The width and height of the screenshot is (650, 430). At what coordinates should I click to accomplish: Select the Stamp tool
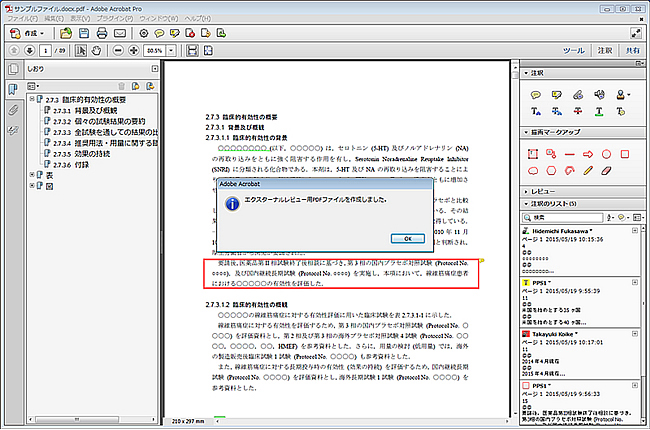tap(622, 95)
